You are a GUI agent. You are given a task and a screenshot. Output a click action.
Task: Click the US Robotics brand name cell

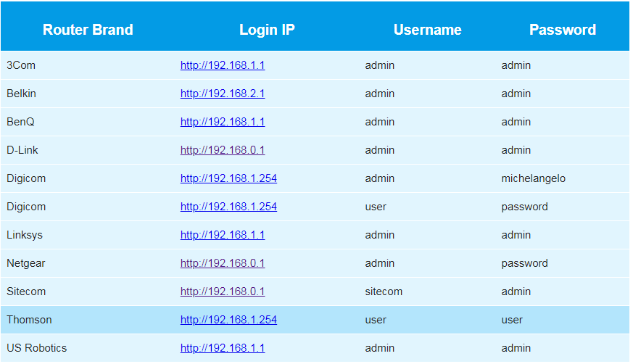tap(36, 348)
